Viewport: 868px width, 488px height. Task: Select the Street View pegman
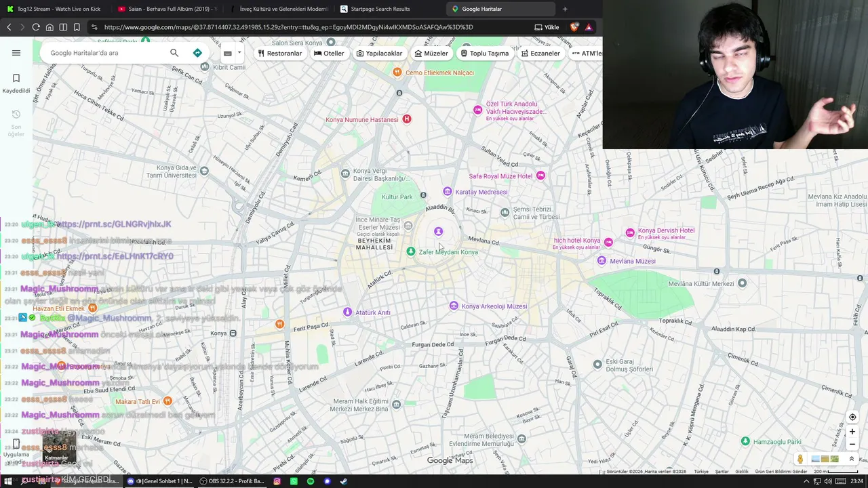point(800,459)
